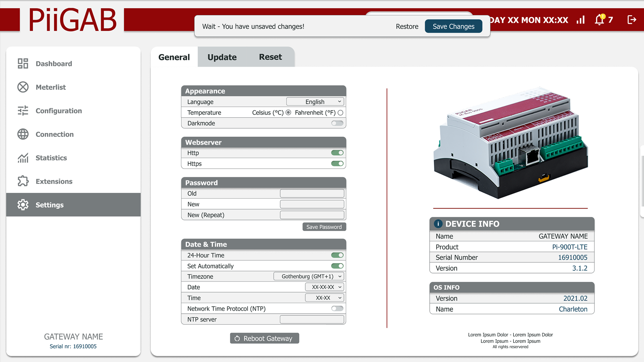The height and width of the screenshot is (362, 644).
Task: Select Fahrenheit temperature radio button
Action: [x=340, y=112]
